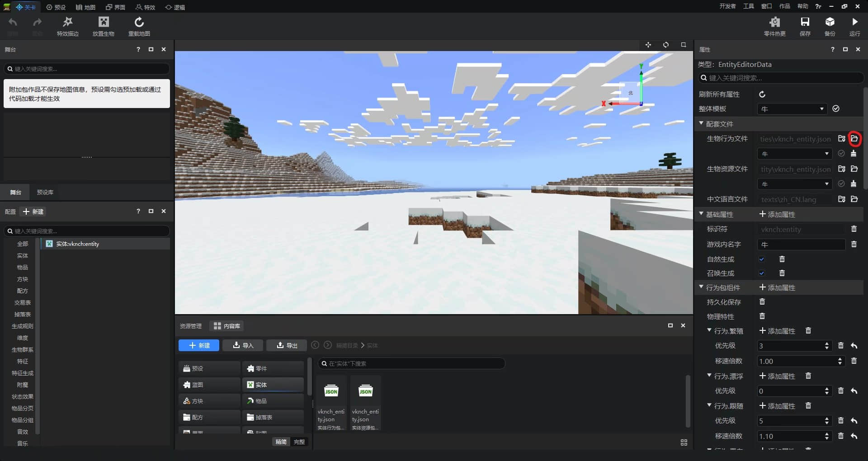Image resolution: width=868 pixels, height=461 pixels.
Task: Delete the 物理特性 component
Action: [x=762, y=316]
